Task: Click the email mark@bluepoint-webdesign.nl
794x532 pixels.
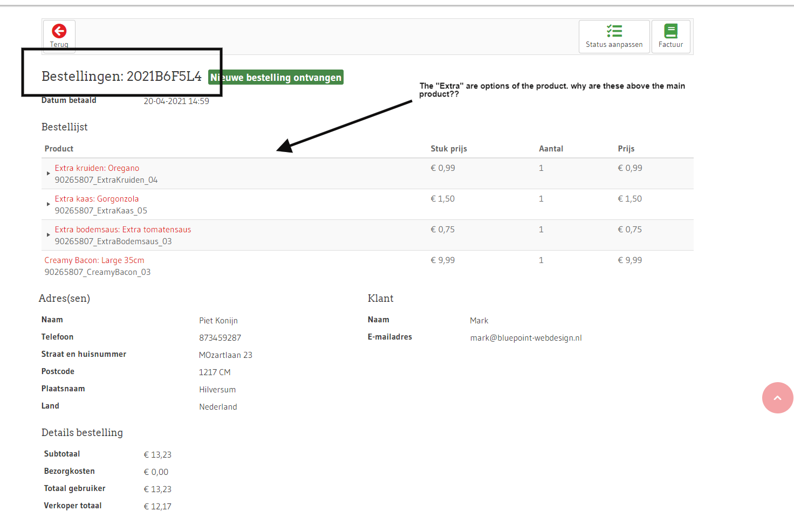Action: pos(526,338)
